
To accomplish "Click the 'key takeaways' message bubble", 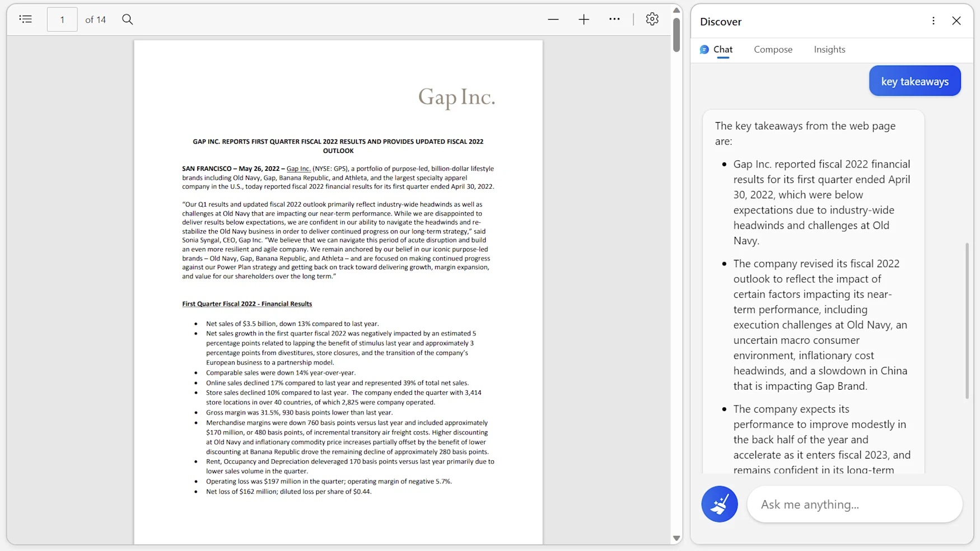I will (914, 81).
